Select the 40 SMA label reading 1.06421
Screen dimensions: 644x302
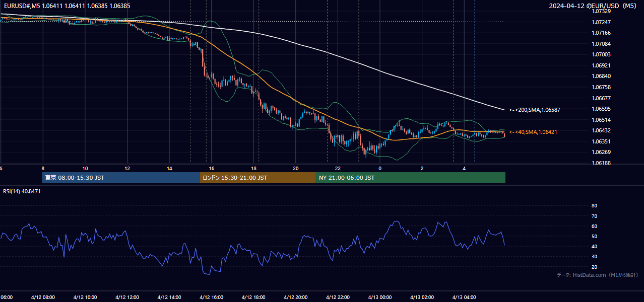(x=533, y=132)
